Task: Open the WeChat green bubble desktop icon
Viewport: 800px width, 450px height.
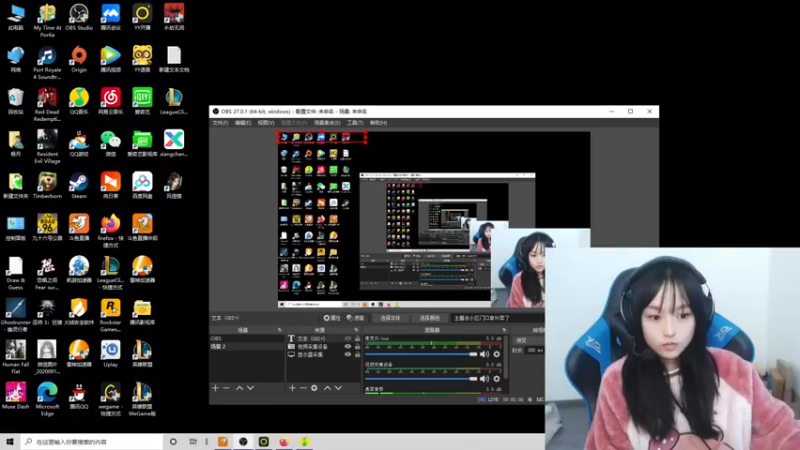Action: 111,143
